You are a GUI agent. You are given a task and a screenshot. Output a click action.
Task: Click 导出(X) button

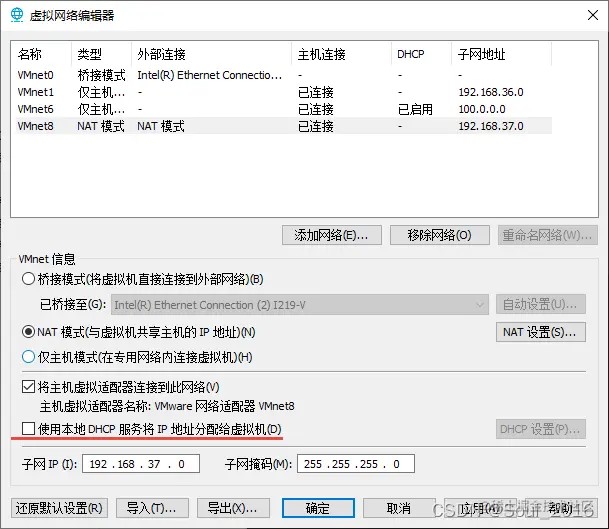click(233, 508)
